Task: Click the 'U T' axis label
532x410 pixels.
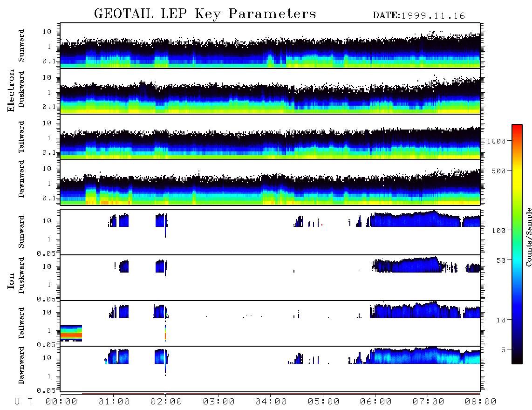Action: pos(23,402)
